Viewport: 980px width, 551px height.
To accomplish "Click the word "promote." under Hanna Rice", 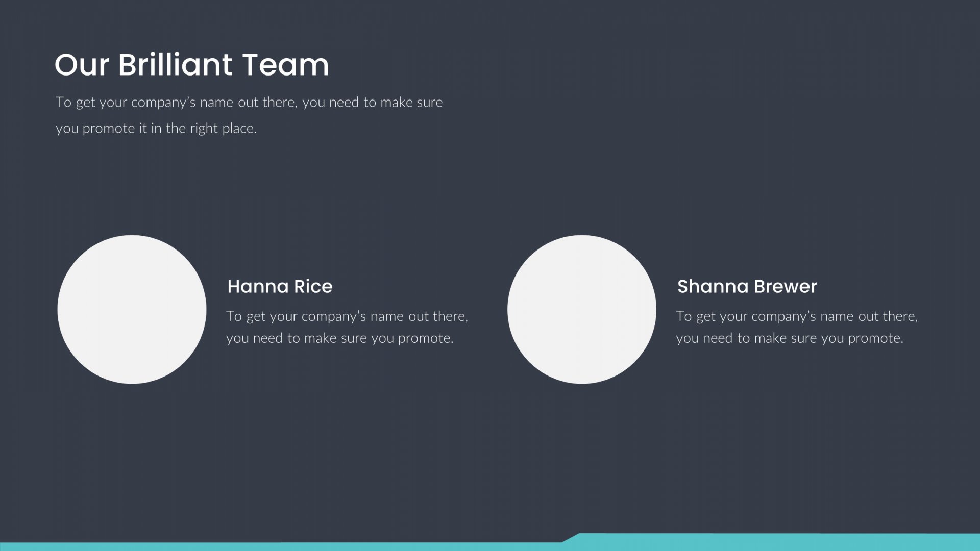I will [x=426, y=339].
